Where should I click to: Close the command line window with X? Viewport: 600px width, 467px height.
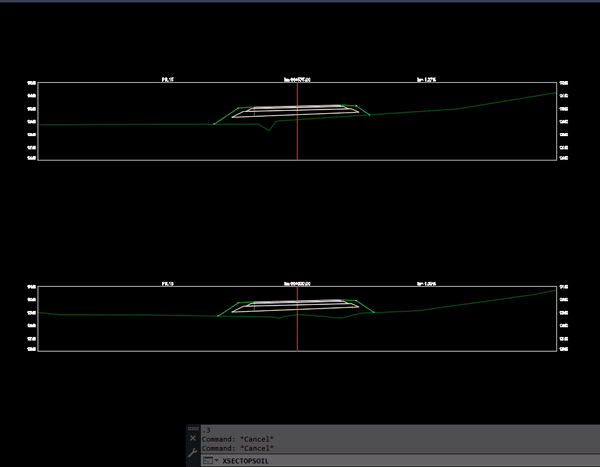[x=193, y=438]
